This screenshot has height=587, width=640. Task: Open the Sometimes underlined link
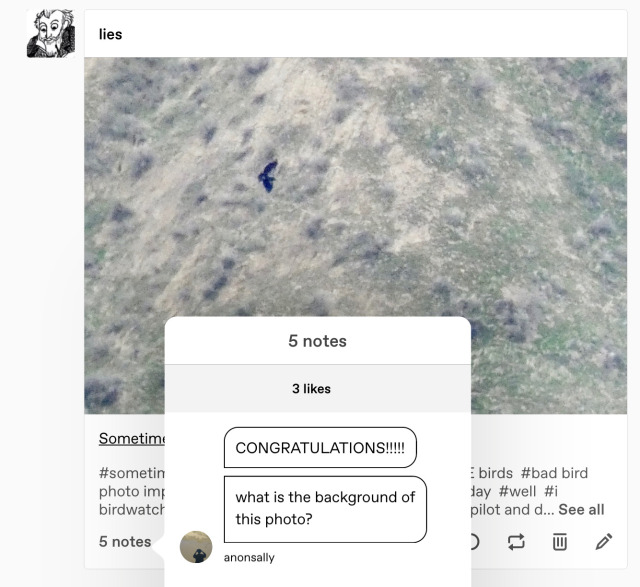[132, 438]
